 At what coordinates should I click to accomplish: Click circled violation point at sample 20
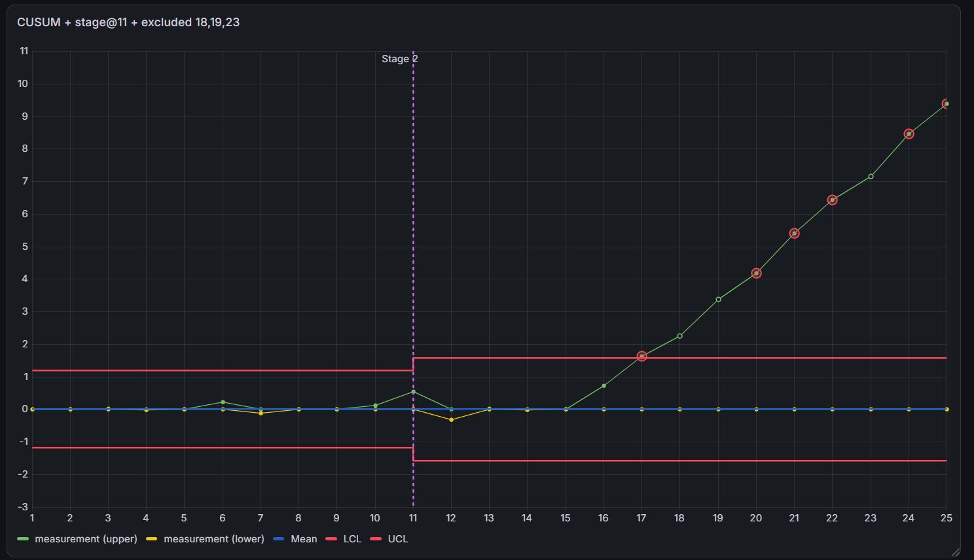756,273
